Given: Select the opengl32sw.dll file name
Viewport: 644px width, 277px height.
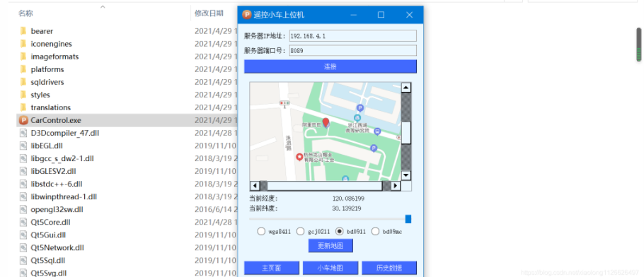Looking at the screenshot, I should pyautogui.click(x=57, y=209).
